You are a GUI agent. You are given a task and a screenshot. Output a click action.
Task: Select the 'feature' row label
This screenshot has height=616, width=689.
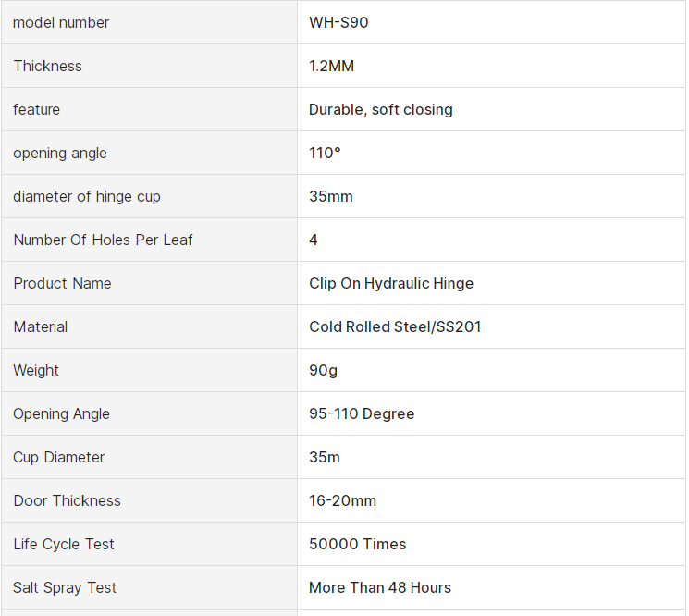(x=36, y=109)
